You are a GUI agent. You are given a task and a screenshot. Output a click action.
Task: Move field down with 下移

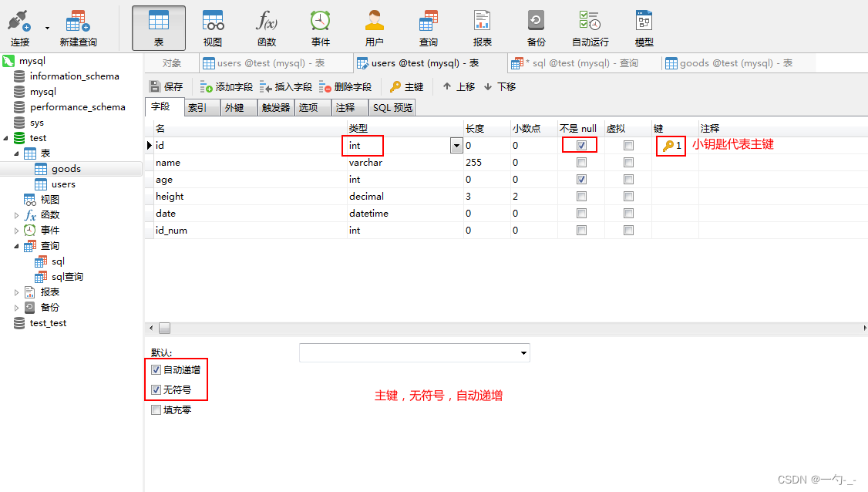point(500,86)
